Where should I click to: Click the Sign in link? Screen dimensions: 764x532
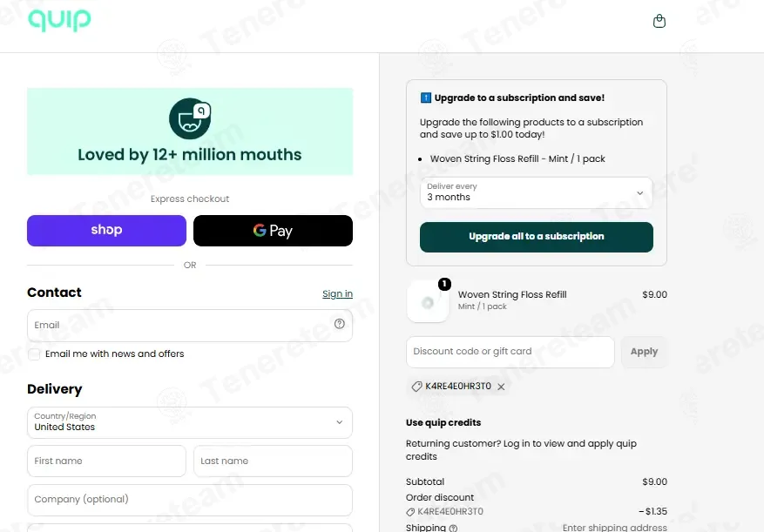tap(337, 293)
